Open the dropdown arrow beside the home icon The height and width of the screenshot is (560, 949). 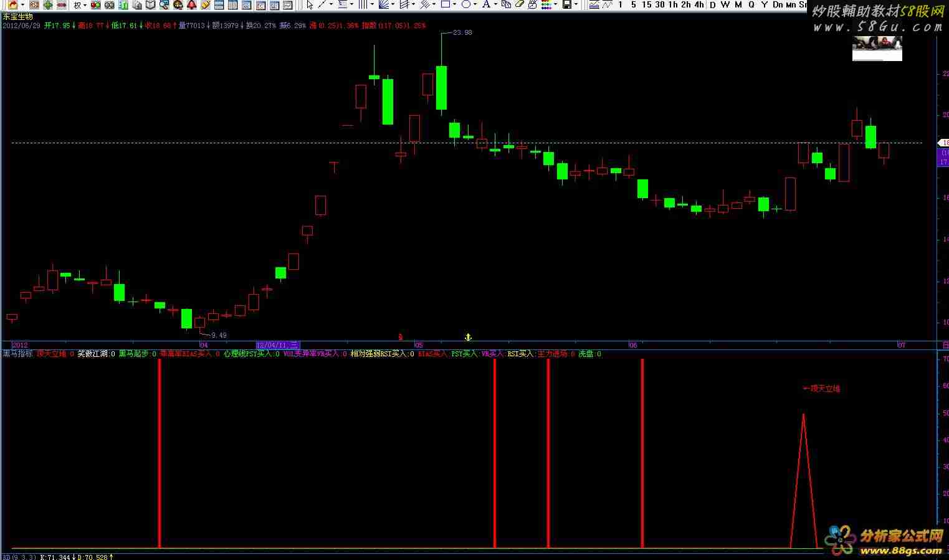pyautogui.click(x=22, y=5)
